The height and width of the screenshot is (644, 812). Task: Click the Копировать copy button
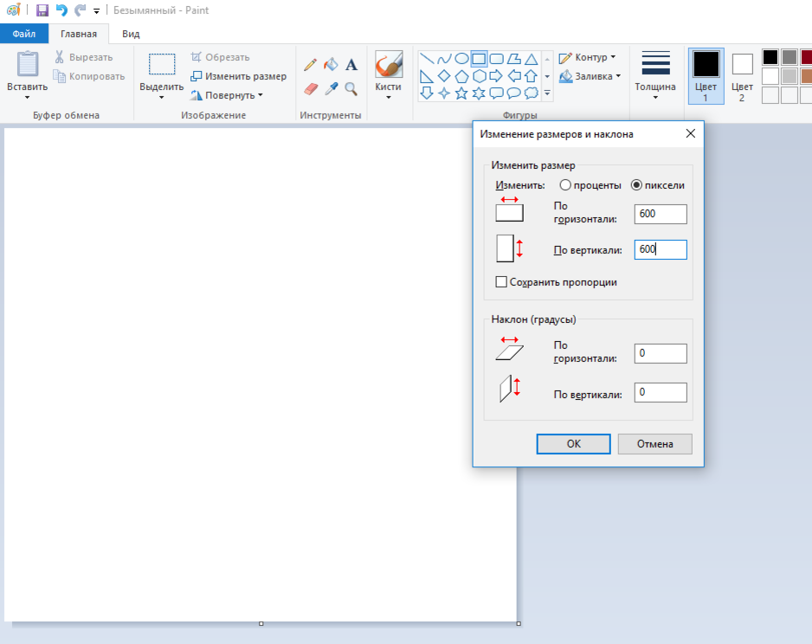[x=89, y=76]
